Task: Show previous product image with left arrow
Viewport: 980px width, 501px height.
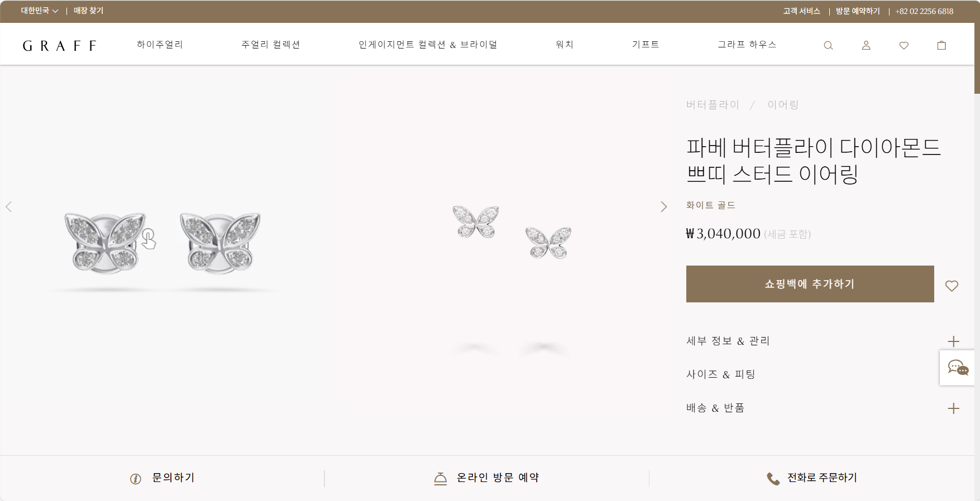Action: tap(9, 207)
